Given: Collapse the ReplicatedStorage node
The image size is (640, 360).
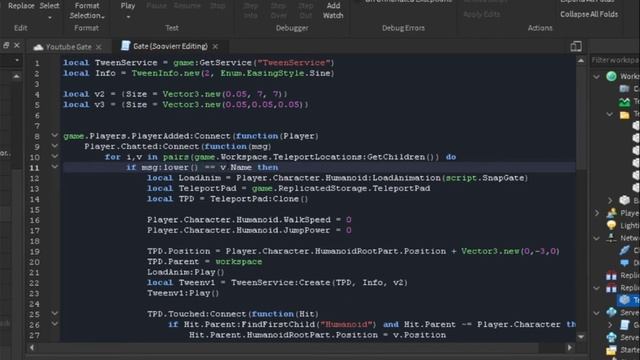Looking at the screenshot, I should [x=596, y=288].
